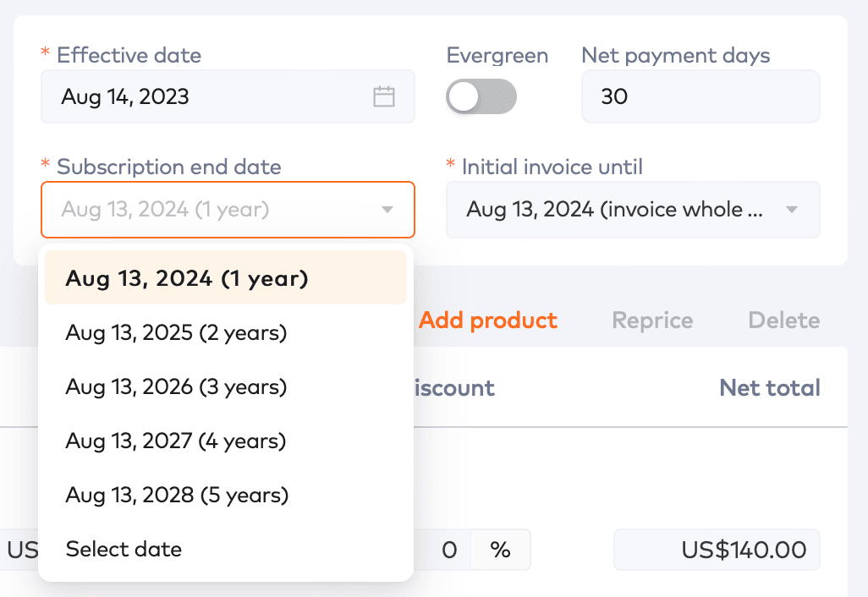The height and width of the screenshot is (597, 868).
Task: Click the Select date option
Action: click(226, 550)
